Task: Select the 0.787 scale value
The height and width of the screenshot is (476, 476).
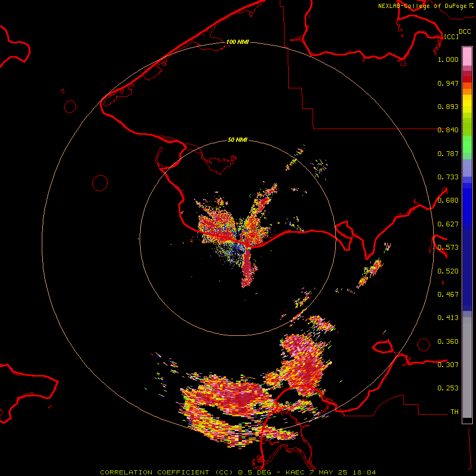Action: [x=448, y=153]
